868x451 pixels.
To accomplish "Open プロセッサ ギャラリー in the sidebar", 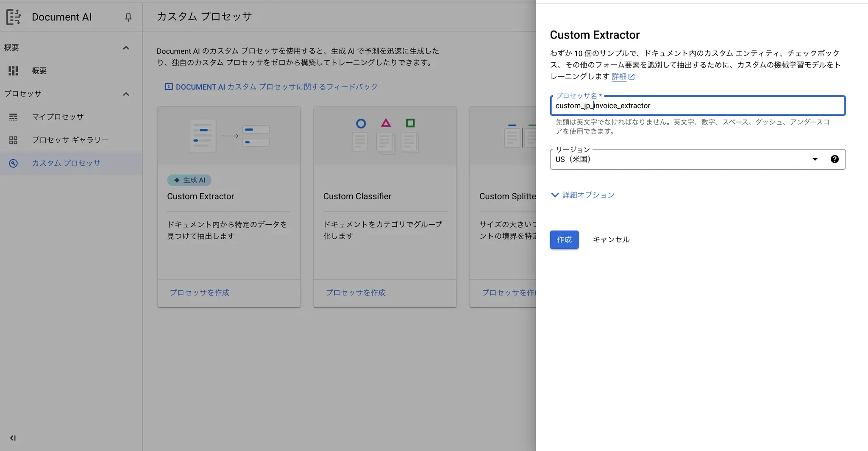I will point(71,140).
